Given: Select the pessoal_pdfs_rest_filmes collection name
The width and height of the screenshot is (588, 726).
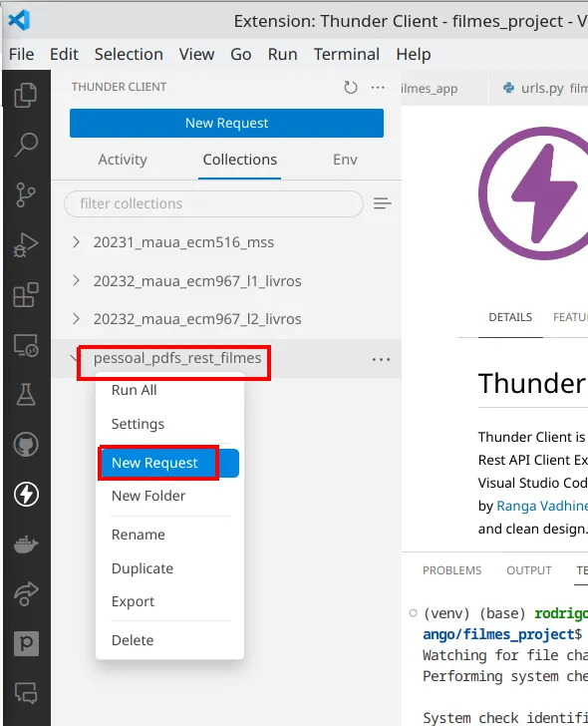Looking at the screenshot, I should [x=177, y=358].
